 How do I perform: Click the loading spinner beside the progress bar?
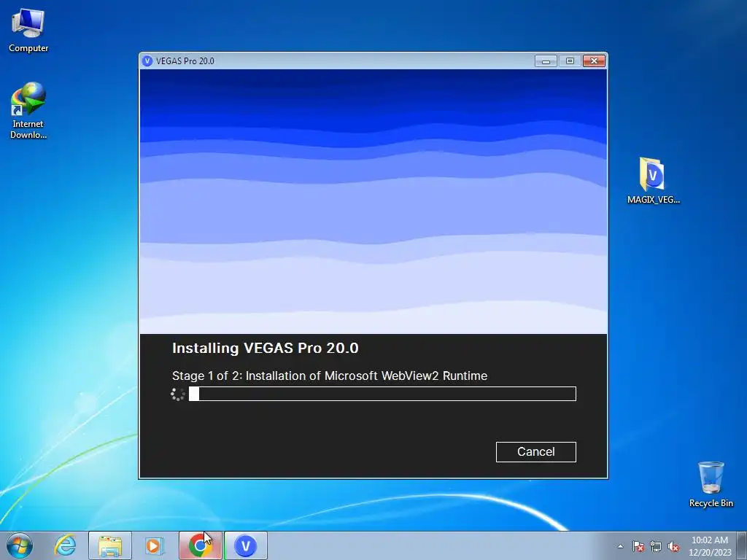(x=178, y=394)
